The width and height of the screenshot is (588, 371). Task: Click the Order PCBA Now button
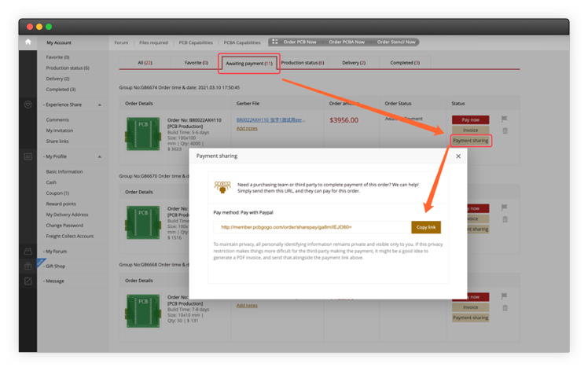(347, 42)
